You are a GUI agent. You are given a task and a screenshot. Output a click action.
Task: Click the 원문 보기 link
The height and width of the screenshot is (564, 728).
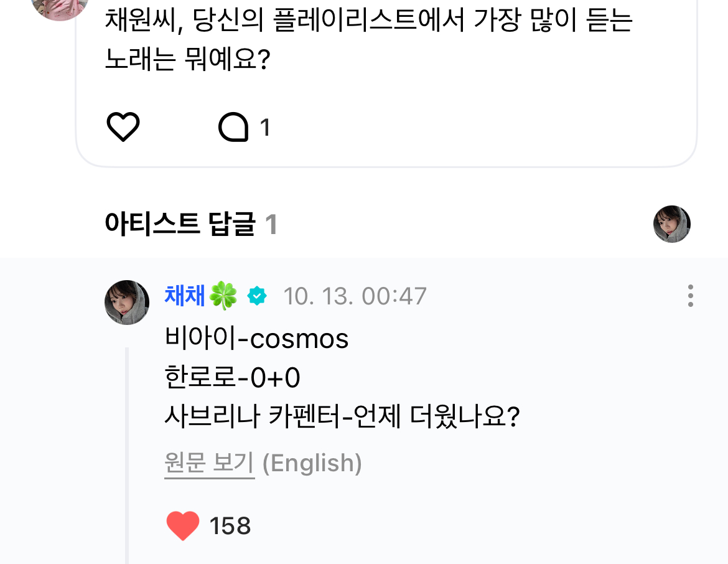coord(209,463)
